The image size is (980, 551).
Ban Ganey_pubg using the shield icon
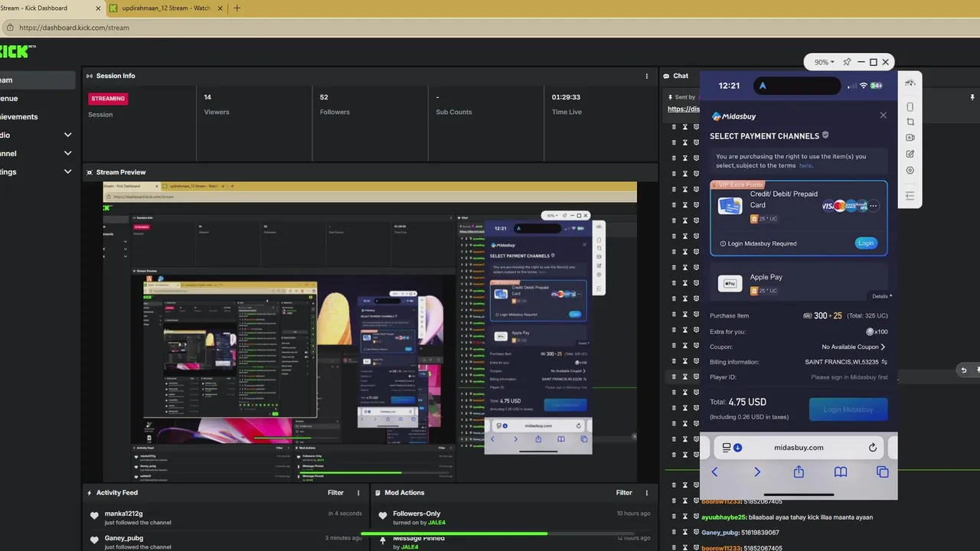pyautogui.click(x=696, y=533)
